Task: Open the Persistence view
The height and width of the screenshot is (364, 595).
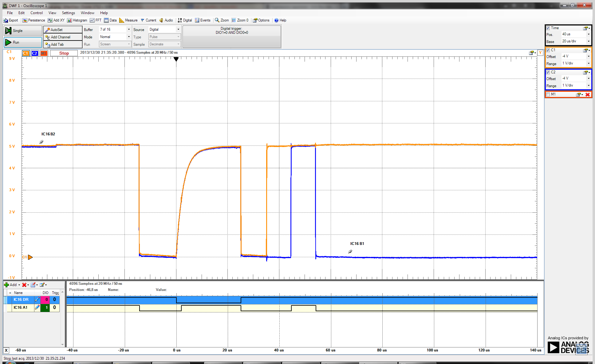Action: pos(34,20)
